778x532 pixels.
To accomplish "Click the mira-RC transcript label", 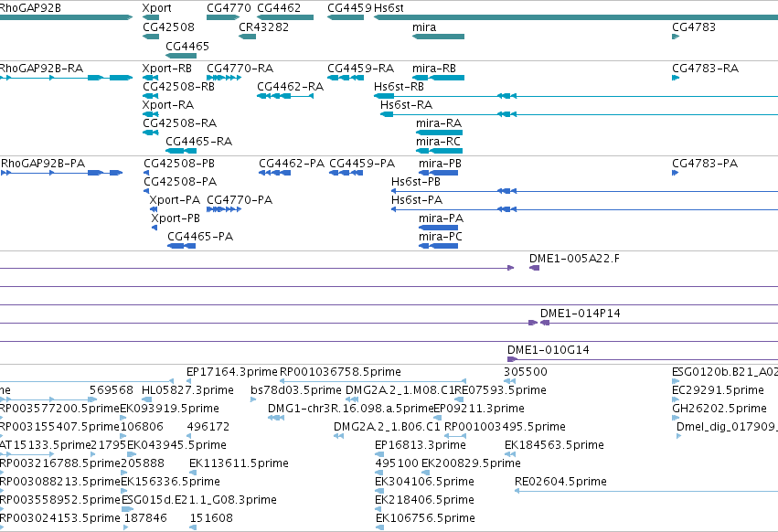I will tap(438, 141).
